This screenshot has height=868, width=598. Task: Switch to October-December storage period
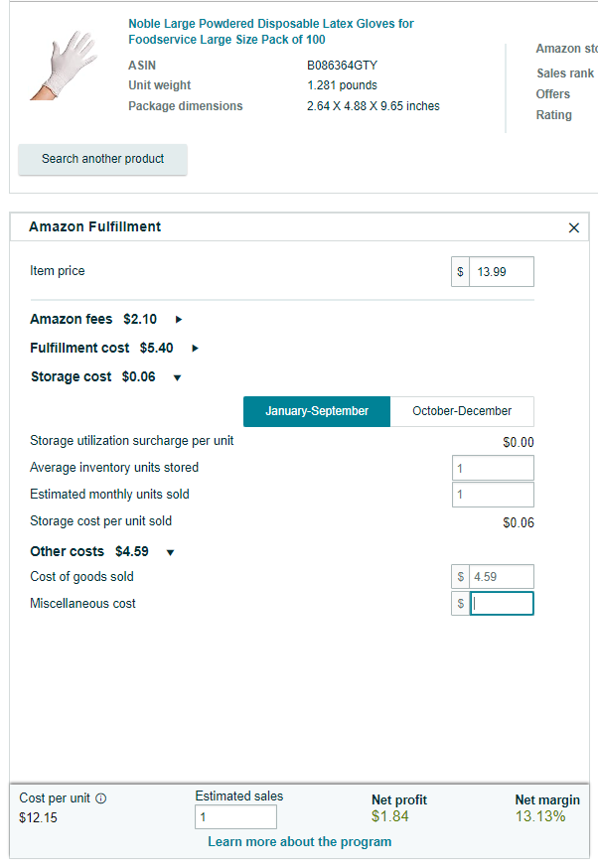pos(462,411)
